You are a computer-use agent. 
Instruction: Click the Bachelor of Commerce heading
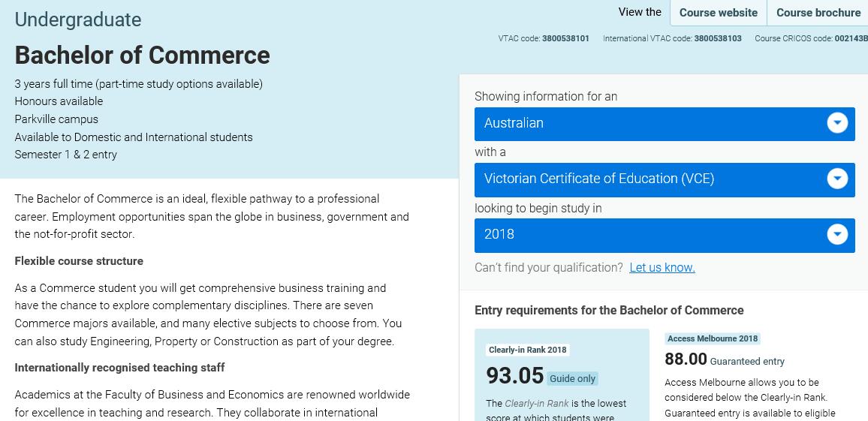tap(142, 55)
